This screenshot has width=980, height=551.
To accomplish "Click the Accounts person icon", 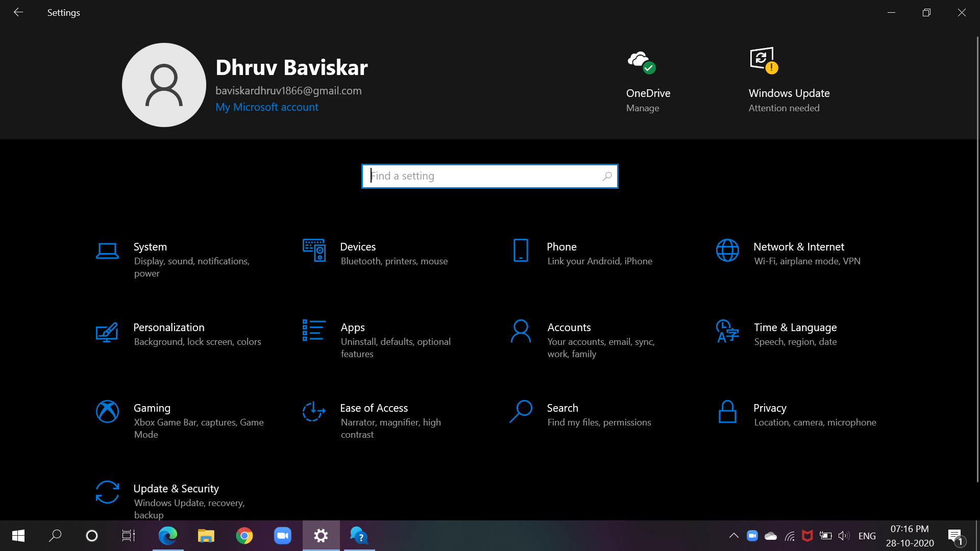I will (521, 331).
